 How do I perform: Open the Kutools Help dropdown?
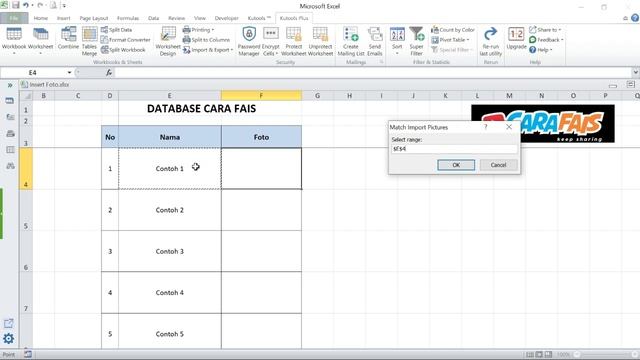point(541,49)
